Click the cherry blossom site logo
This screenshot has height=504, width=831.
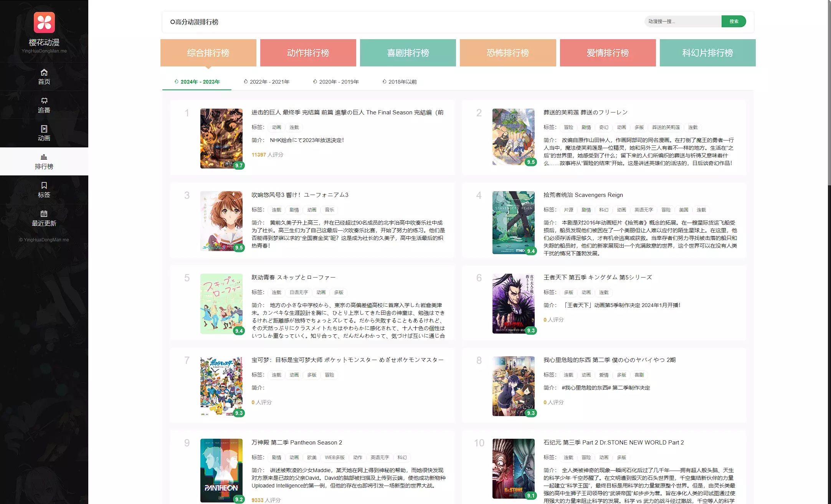[x=44, y=22]
